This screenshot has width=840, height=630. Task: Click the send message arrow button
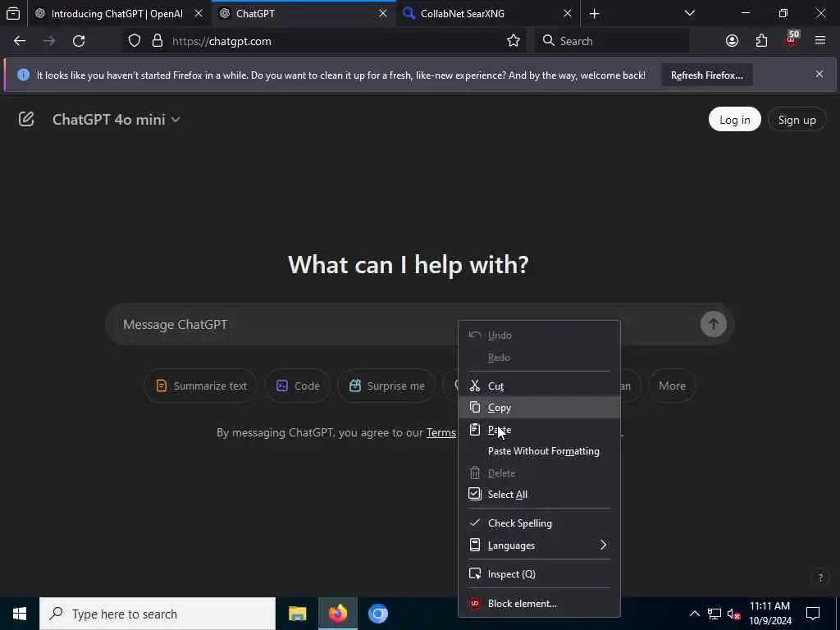click(x=713, y=324)
